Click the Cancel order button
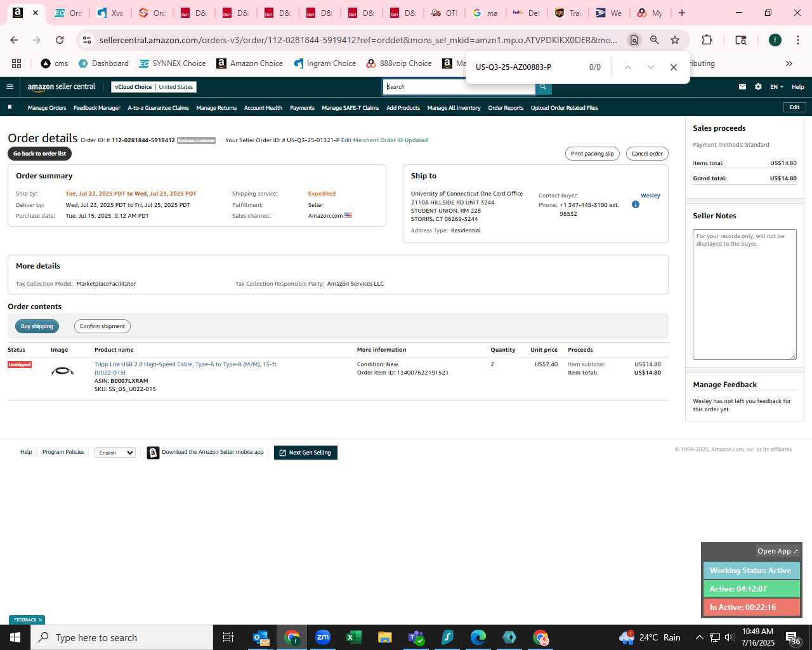 pyautogui.click(x=647, y=154)
